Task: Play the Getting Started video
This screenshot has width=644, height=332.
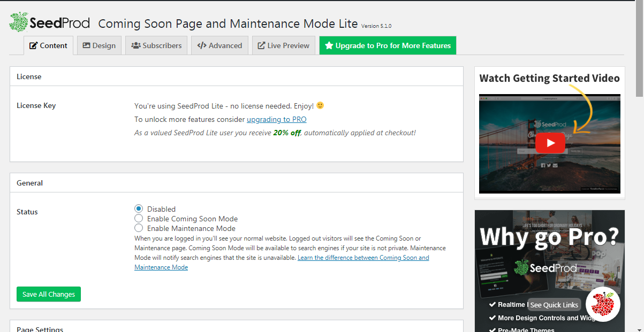Action: pyautogui.click(x=550, y=143)
